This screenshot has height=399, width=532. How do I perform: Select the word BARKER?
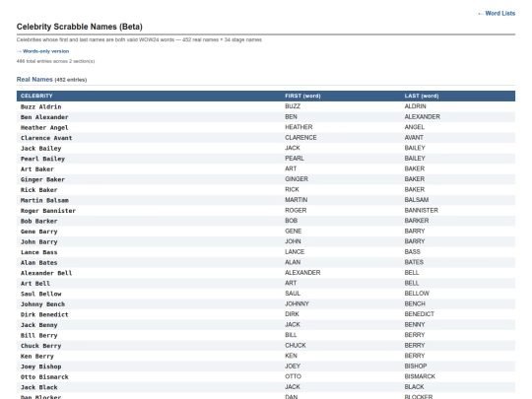[x=417, y=221]
